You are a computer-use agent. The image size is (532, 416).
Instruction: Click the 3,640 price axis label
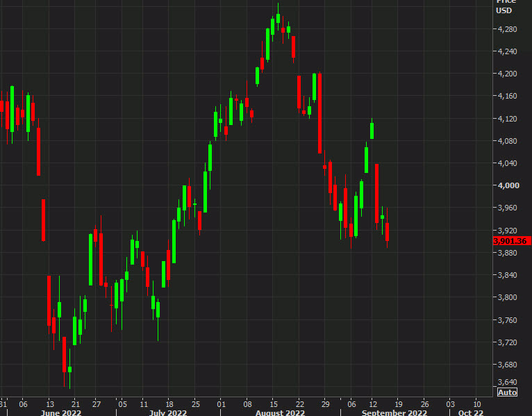pos(507,382)
